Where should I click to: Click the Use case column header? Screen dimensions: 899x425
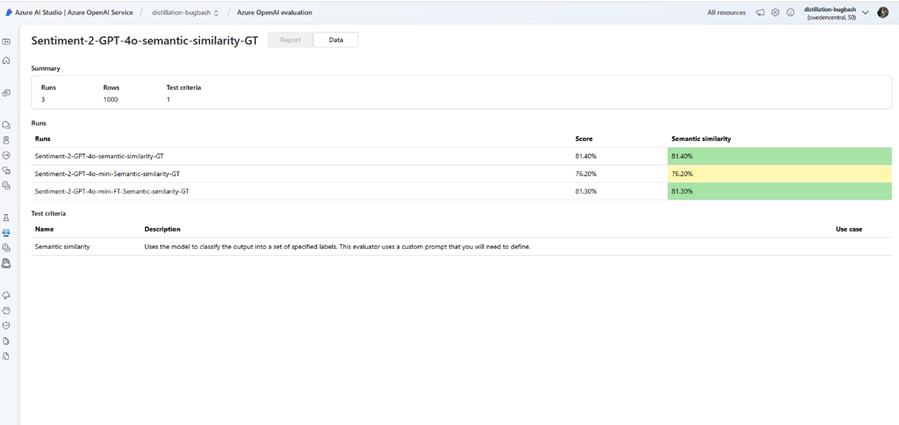point(849,229)
